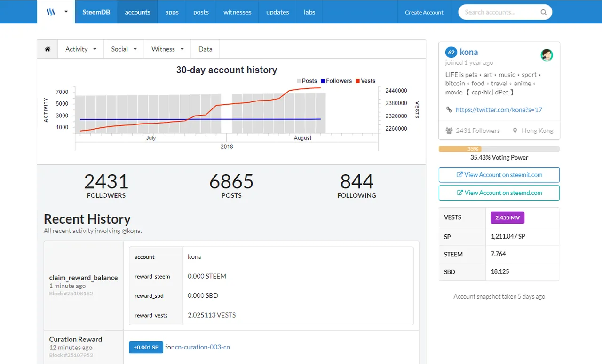602x364 pixels.
Task: Click the Hong Kong location pin icon
Action: tap(515, 131)
